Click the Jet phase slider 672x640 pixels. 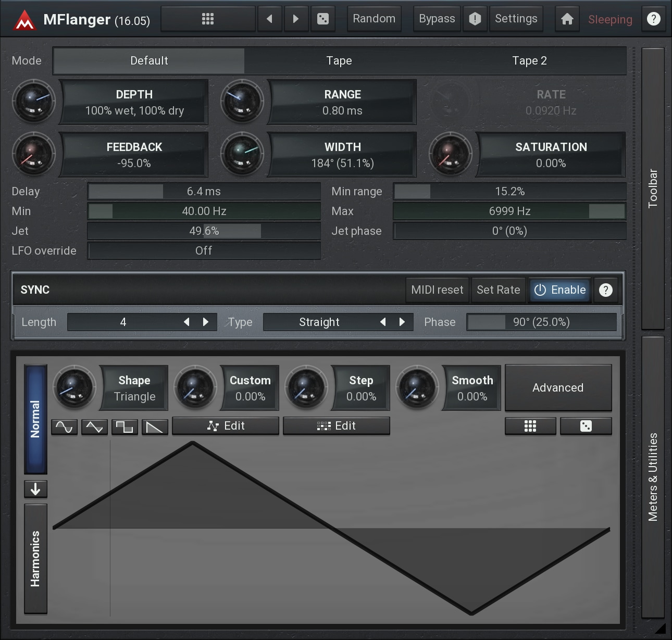tap(509, 231)
